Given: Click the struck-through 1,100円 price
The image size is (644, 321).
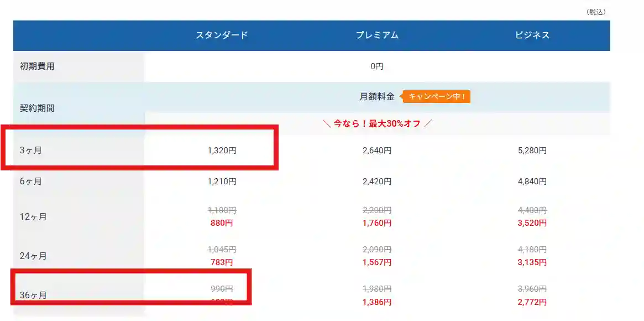Looking at the screenshot, I should [x=222, y=210].
